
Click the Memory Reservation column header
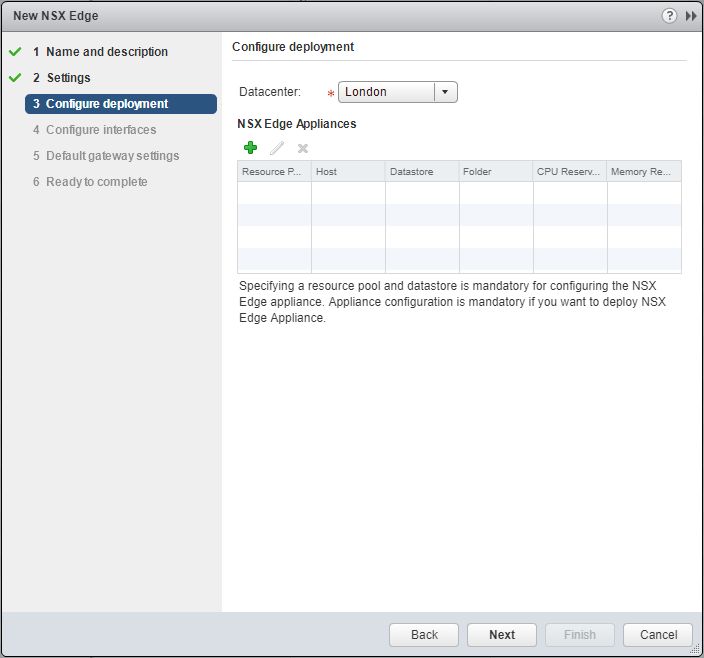(x=643, y=172)
